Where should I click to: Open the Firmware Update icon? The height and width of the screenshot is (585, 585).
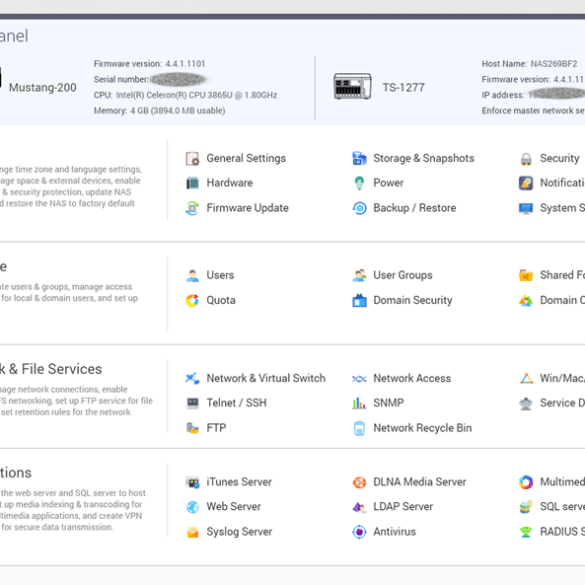click(193, 208)
